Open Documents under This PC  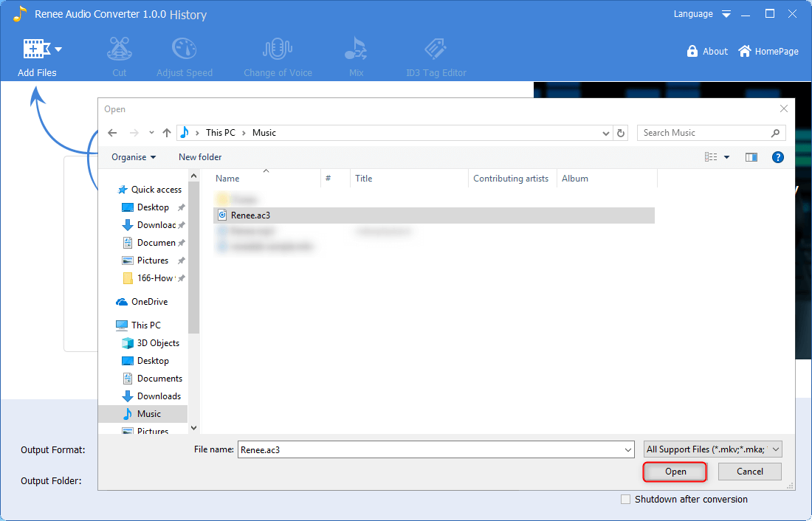click(152, 379)
